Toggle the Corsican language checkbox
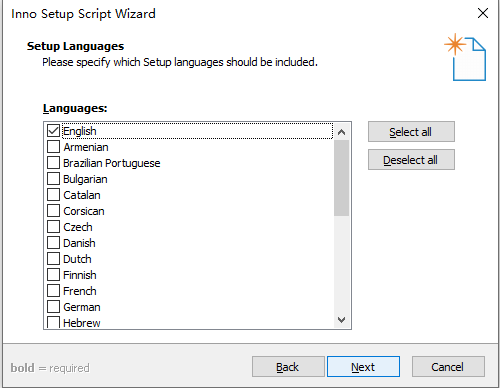This screenshot has width=500, height=388. [53, 211]
